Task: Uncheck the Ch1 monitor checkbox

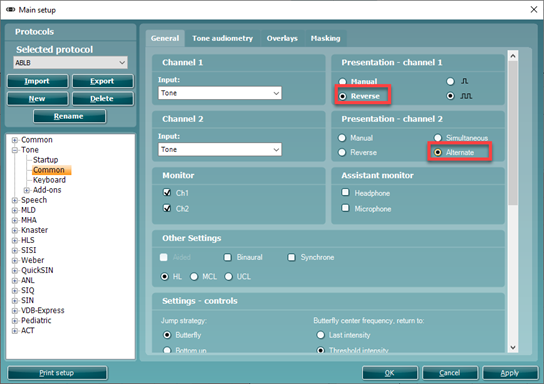Action: (x=167, y=193)
